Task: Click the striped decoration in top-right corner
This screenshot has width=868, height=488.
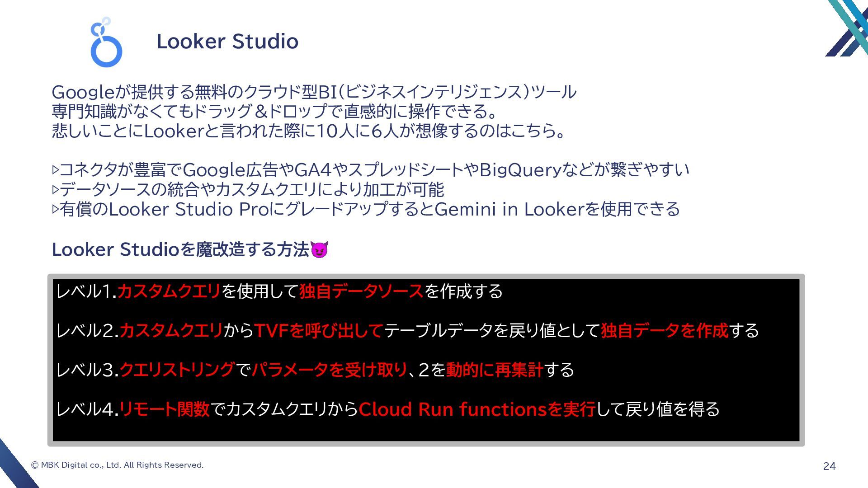Action: pyautogui.click(x=847, y=28)
